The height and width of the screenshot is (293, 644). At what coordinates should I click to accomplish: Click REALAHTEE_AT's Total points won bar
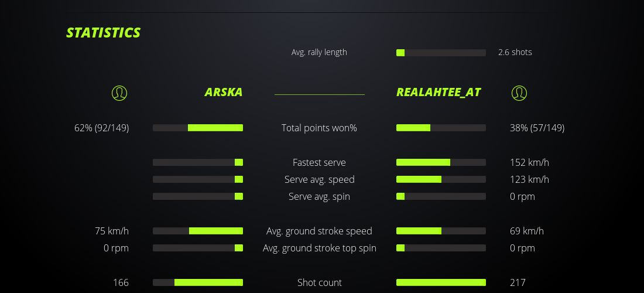[441, 128]
